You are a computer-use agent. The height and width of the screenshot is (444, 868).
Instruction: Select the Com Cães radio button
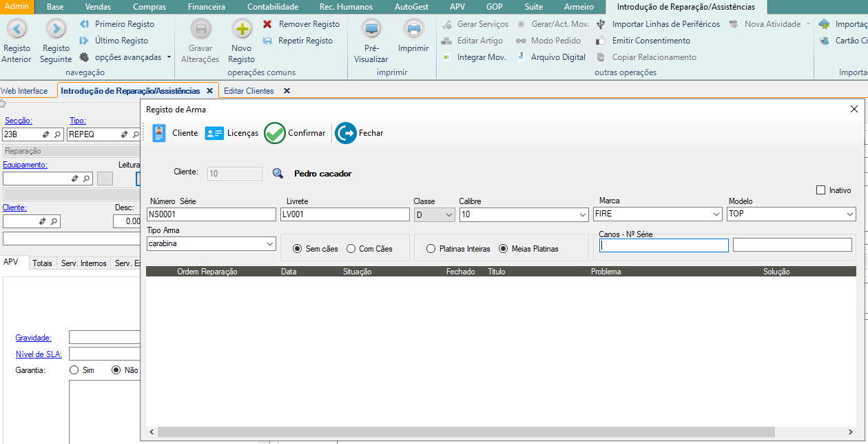tap(351, 249)
